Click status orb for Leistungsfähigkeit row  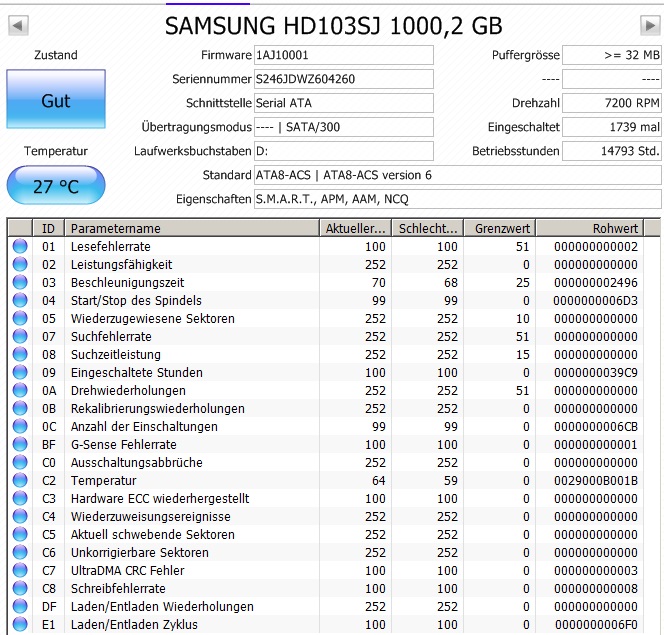pos(20,264)
